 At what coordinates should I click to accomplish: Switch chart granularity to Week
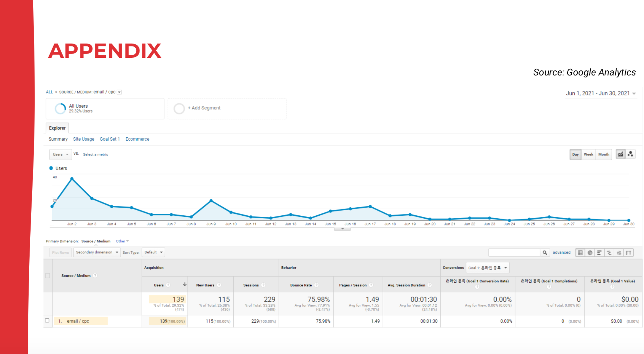[588, 154]
